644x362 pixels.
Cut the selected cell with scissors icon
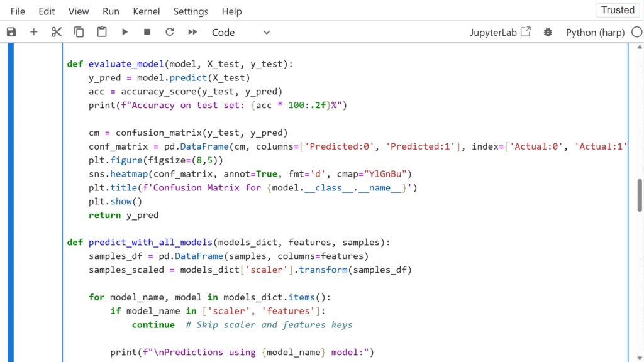pyautogui.click(x=55, y=31)
